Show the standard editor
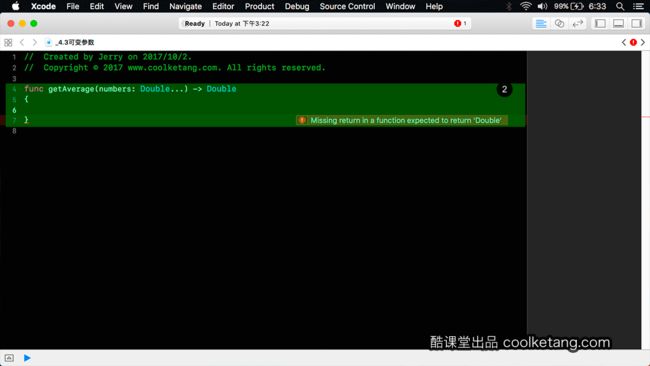650x366 pixels. click(x=541, y=24)
